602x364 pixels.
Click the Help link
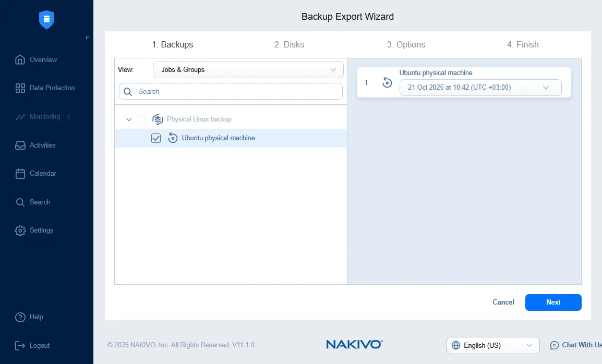click(x=36, y=317)
